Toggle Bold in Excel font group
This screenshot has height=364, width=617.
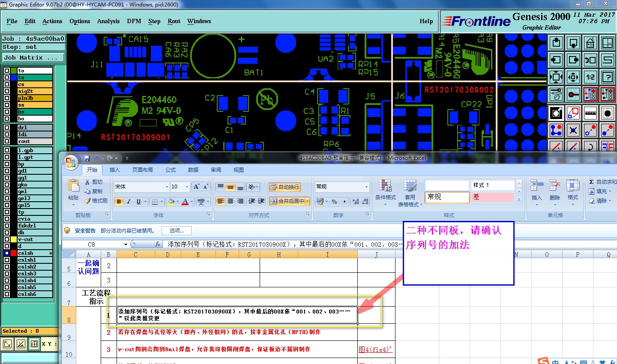click(x=119, y=201)
